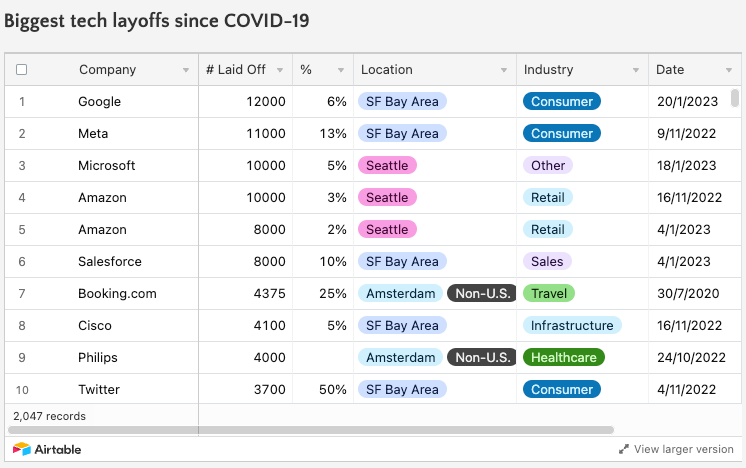Click the date 24/10/2022
The image size is (746, 468).
click(x=691, y=357)
